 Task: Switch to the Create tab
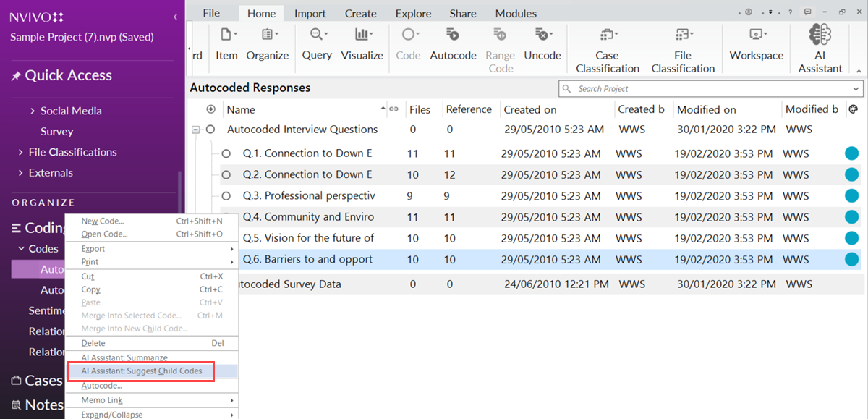[360, 13]
